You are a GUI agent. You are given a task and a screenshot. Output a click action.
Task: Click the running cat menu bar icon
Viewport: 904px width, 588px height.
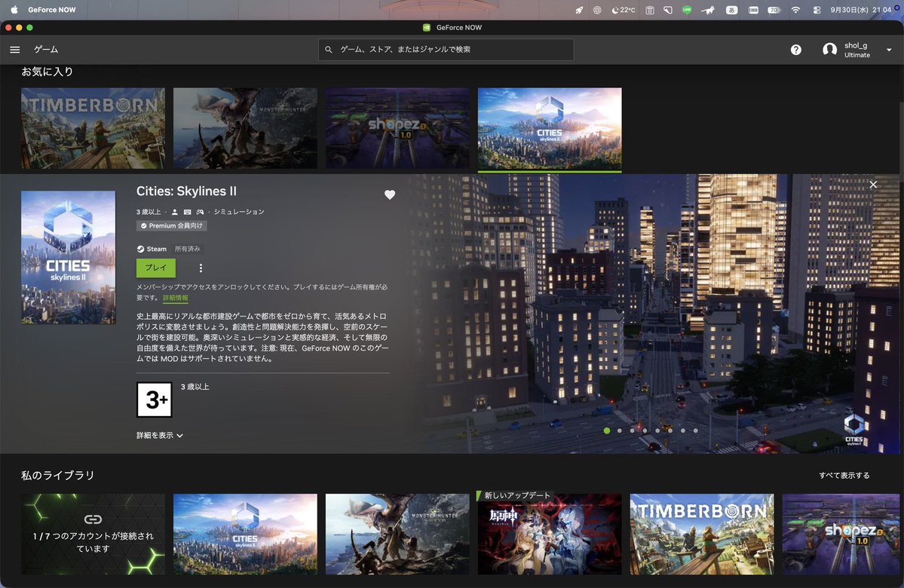708,10
